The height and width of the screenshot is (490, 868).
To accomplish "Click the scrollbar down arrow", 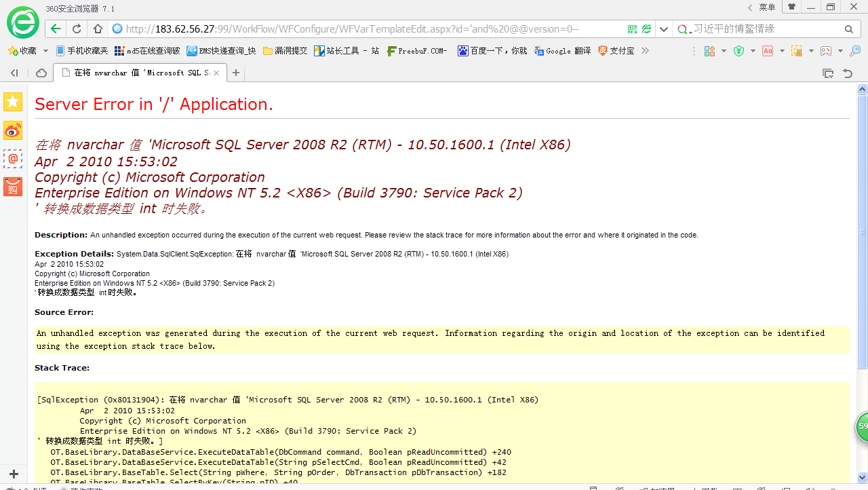I will click(862, 477).
